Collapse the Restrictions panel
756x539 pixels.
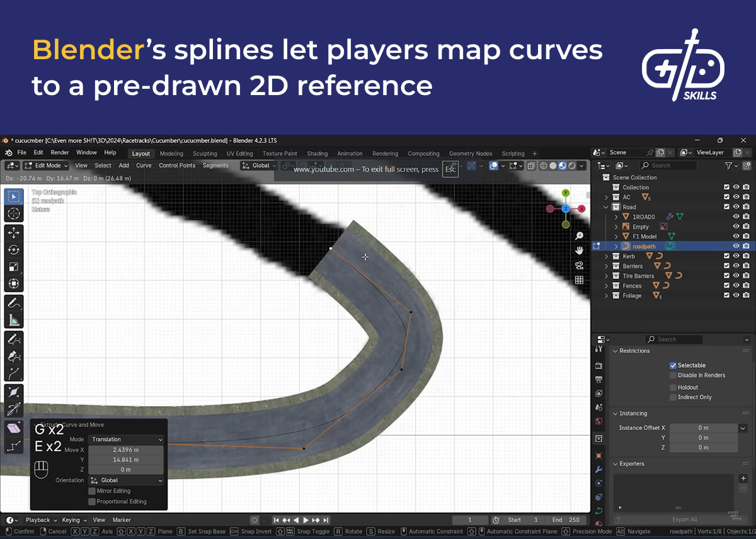pyautogui.click(x=615, y=351)
